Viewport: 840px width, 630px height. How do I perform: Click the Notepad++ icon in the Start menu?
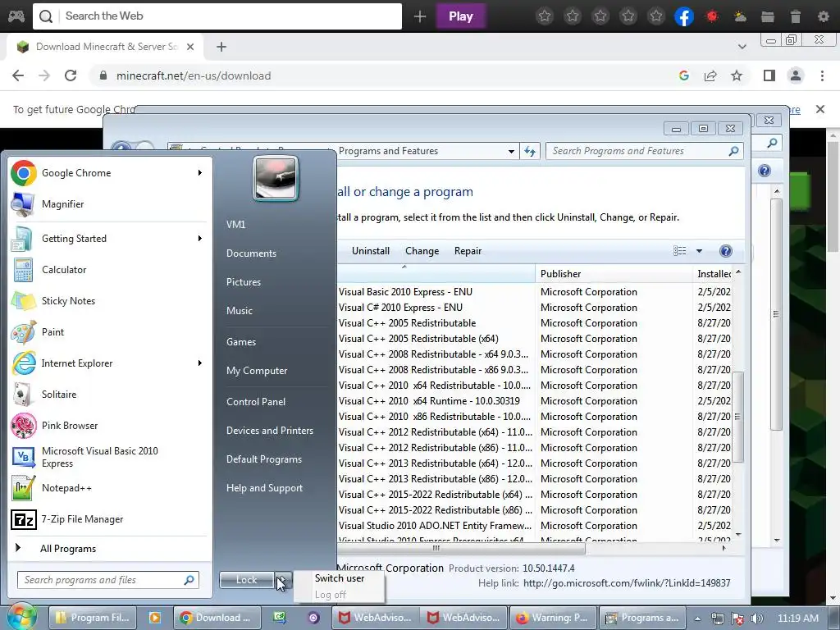click(23, 488)
